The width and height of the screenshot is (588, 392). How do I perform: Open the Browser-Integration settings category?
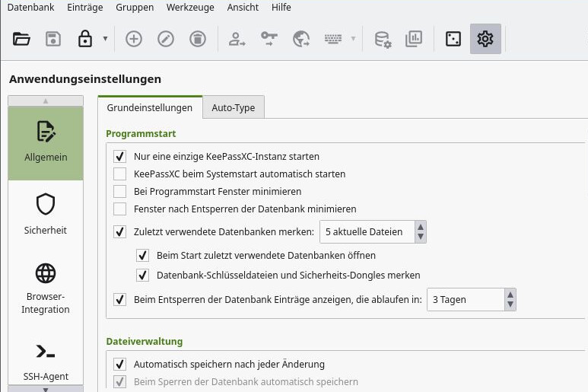[x=46, y=288]
